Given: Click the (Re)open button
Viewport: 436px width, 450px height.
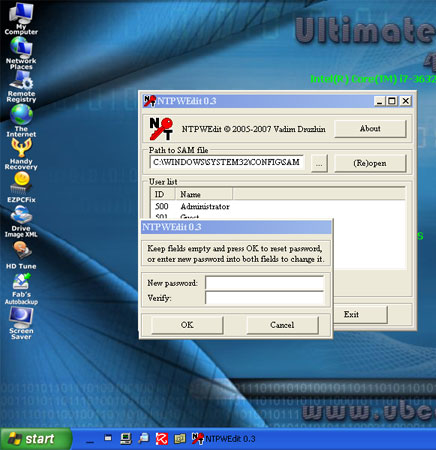Looking at the screenshot, I should coord(370,163).
